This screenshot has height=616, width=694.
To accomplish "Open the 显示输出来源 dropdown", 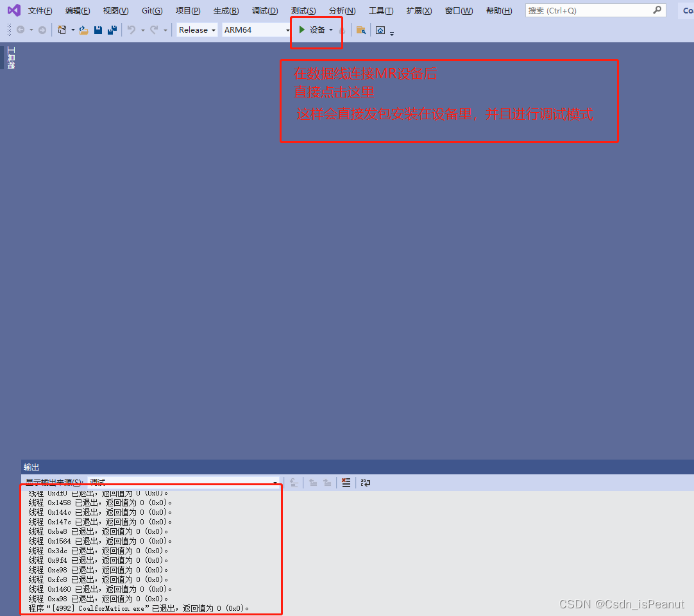I will (183, 481).
